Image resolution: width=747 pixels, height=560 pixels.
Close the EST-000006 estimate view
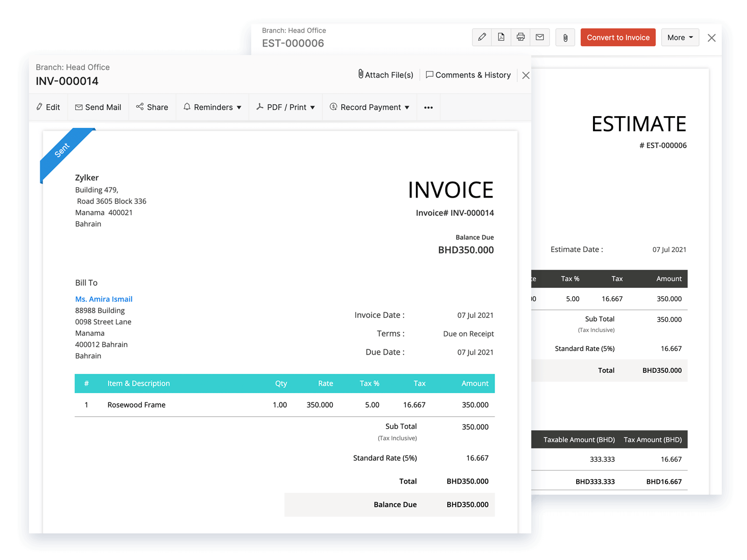tap(712, 38)
